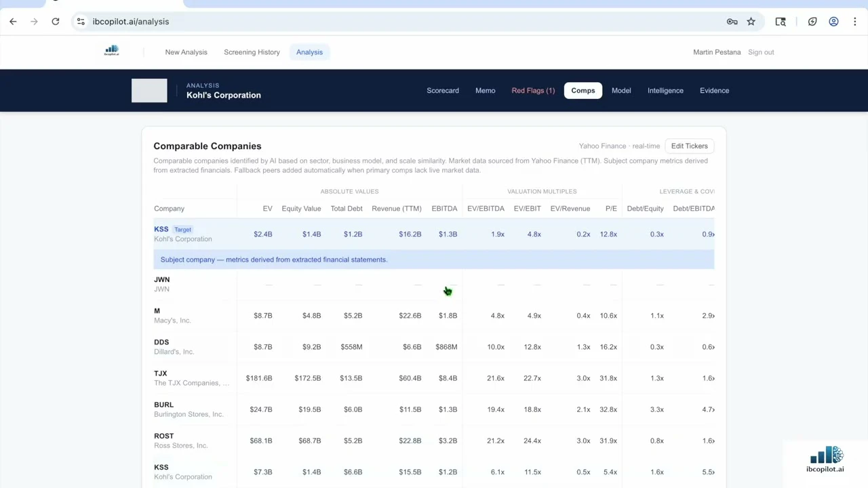Click the EV/EBITDA column header
Image resolution: width=868 pixels, height=488 pixels.
coord(486,209)
